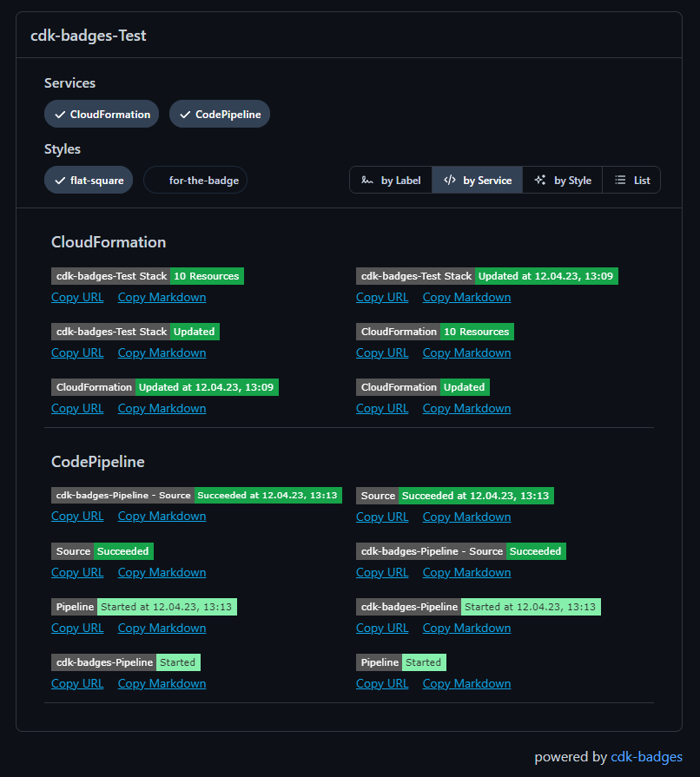
Task: Copy URL for cdk-badges-Pipeline - Source Succeeded at badge
Action: 77,517
